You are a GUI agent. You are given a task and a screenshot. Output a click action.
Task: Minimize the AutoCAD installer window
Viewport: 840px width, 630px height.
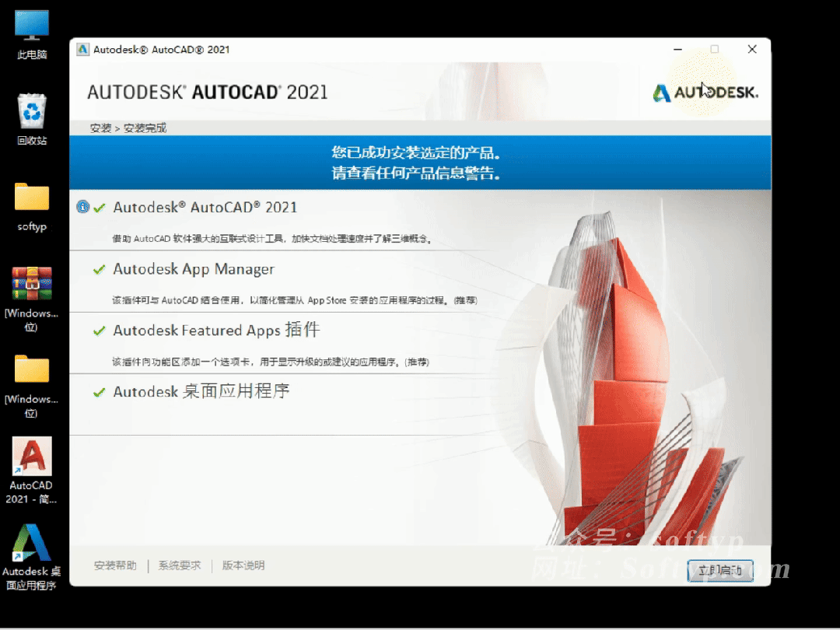coord(677,49)
